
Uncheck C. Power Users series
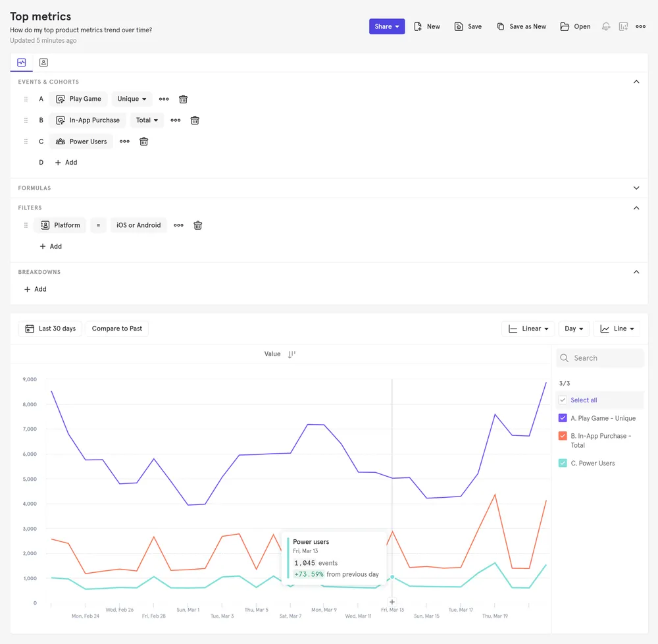coord(563,463)
